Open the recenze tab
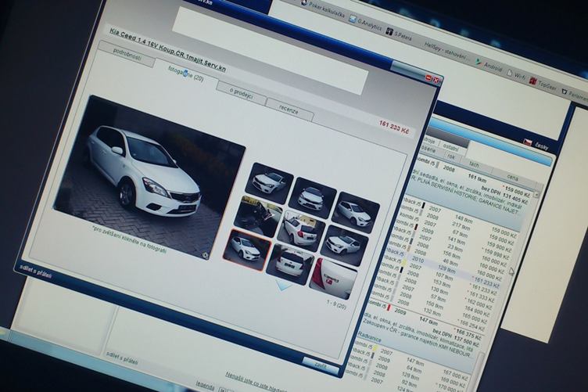The width and height of the screenshot is (588, 392). 289,110
